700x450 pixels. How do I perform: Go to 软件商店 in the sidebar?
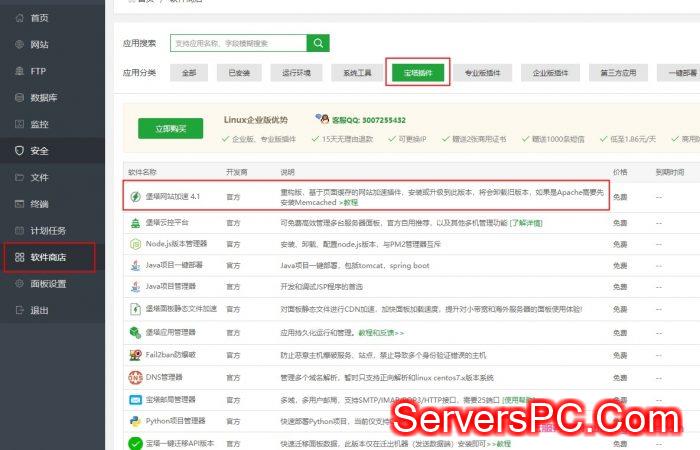pyautogui.click(x=48, y=257)
